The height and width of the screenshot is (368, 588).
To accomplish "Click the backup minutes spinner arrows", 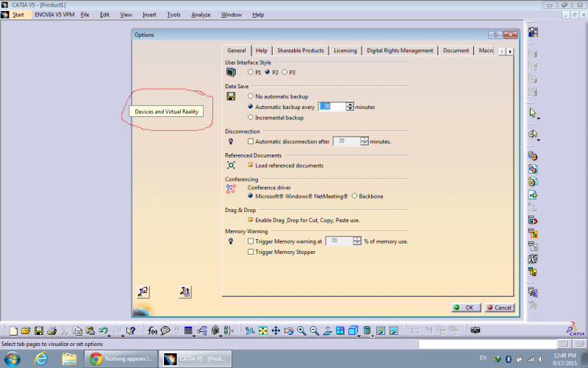I will (x=350, y=107).
